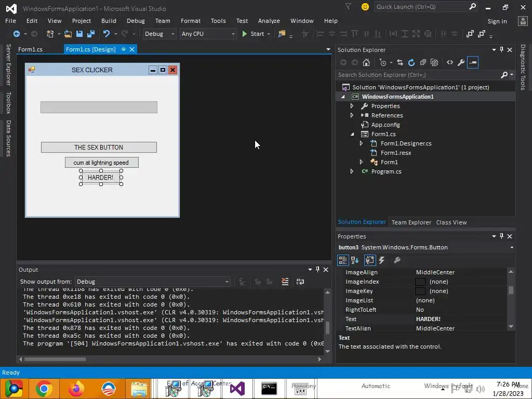Switch to the Team Explorer tab
Image resolution: width=532 pixels, height=399 pixels.
pos(411,222)
